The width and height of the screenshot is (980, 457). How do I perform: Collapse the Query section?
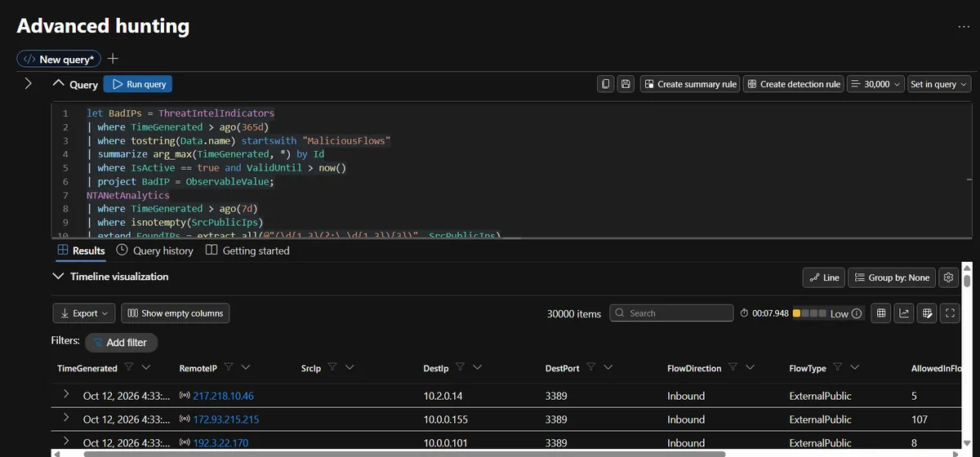point(58,84)
